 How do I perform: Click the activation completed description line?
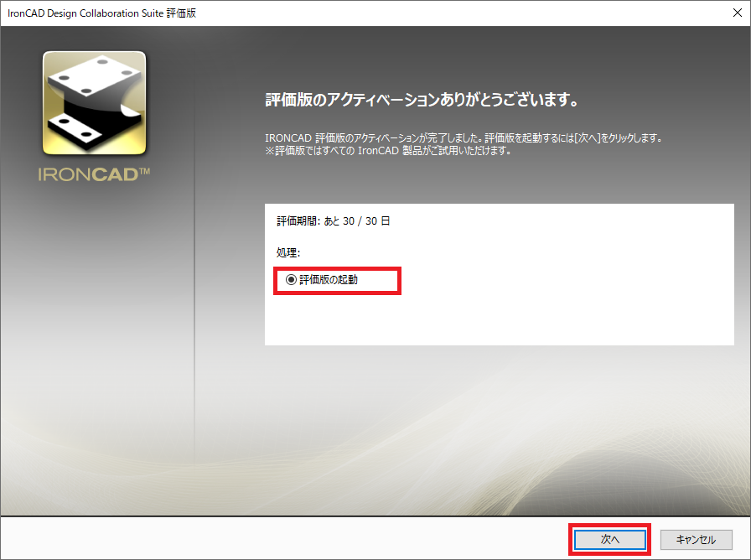pyautogui.click(x=463, y=137)
